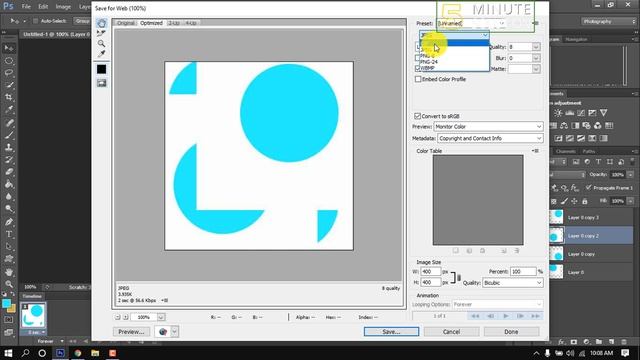Open the JPEG Quality value arrow
Screen dimensions: 640x360
coord(536,47)
